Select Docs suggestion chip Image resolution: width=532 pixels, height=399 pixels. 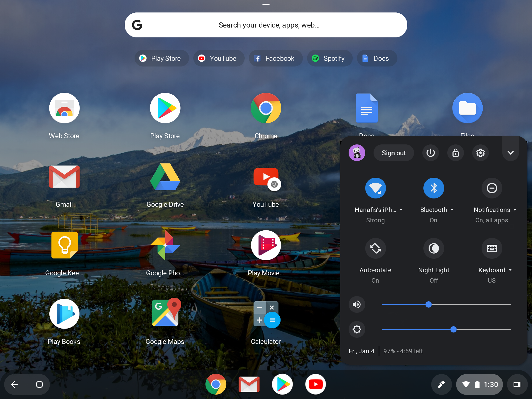click(x=377, y=58)
